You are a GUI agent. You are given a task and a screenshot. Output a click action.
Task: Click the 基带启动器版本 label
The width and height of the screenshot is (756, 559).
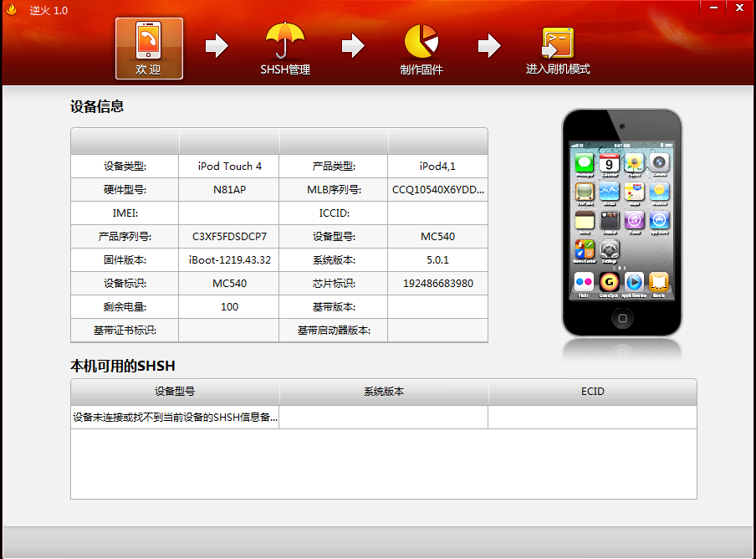click(x=334, y=331)
